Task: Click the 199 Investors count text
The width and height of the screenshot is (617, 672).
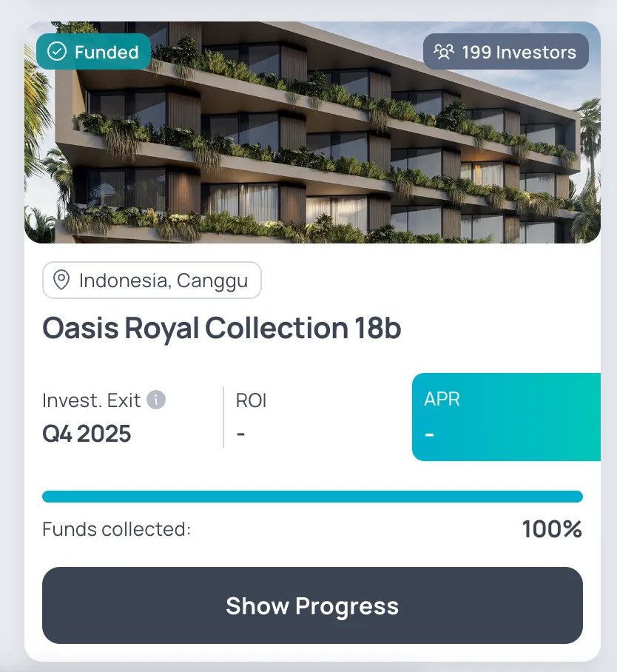Action: (x=519, y=53)
